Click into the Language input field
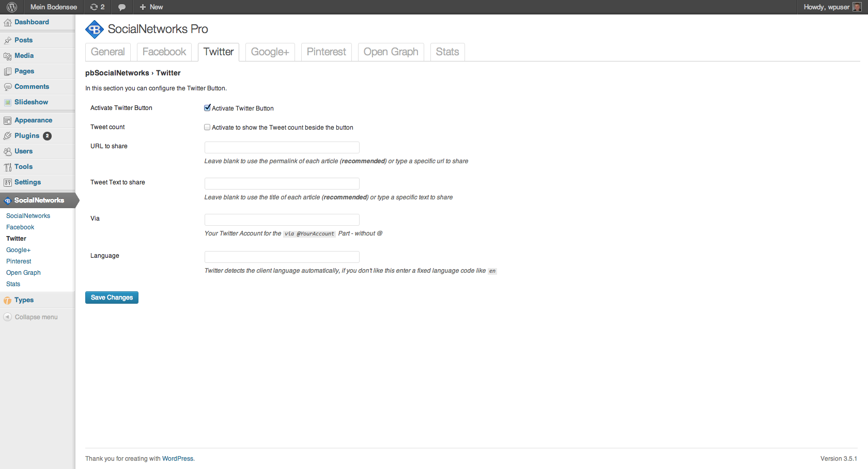 click(x=282, y=257)
